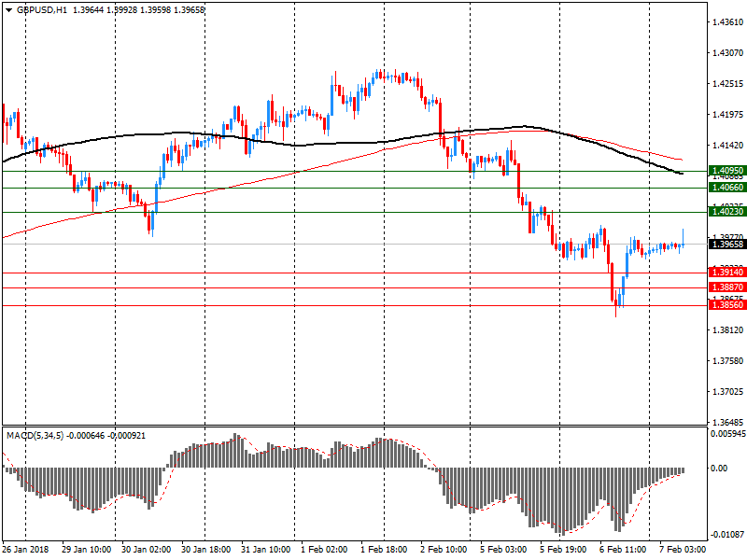Click 1.37025 on the price scale
The image size is (747, 560).
click(726, 392)
